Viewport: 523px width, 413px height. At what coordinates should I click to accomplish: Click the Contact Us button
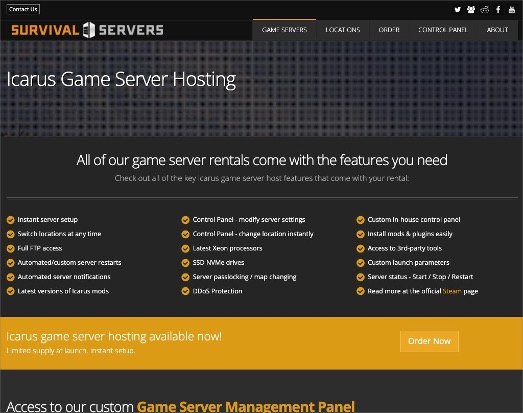pyautogui.click(x=23, y=9)
